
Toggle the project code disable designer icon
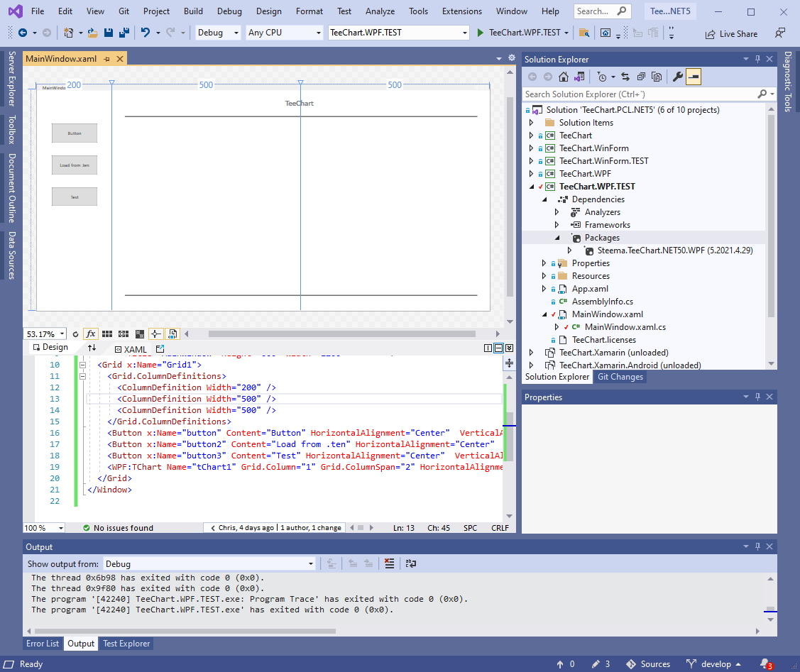click(x=172, y=334)
